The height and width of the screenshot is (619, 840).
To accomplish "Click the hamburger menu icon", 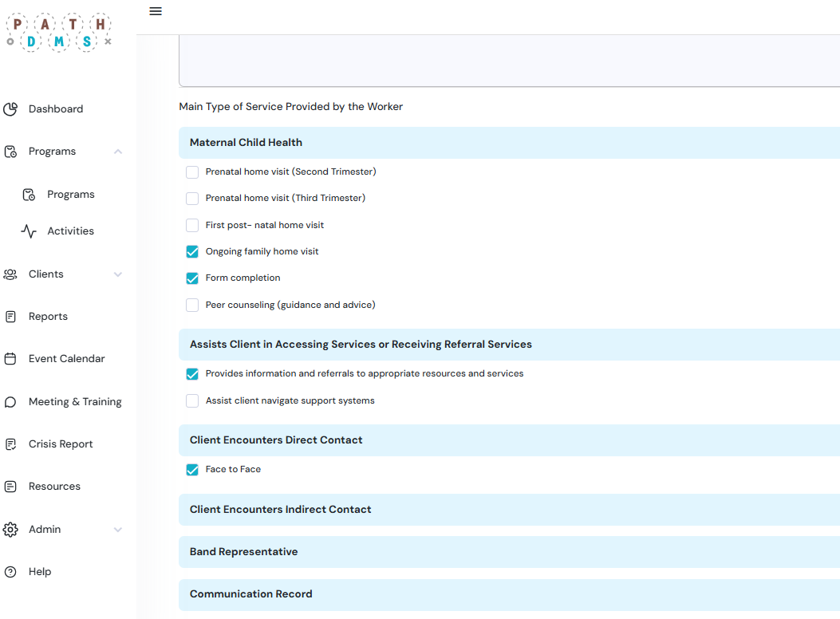I will pos(156,11).
